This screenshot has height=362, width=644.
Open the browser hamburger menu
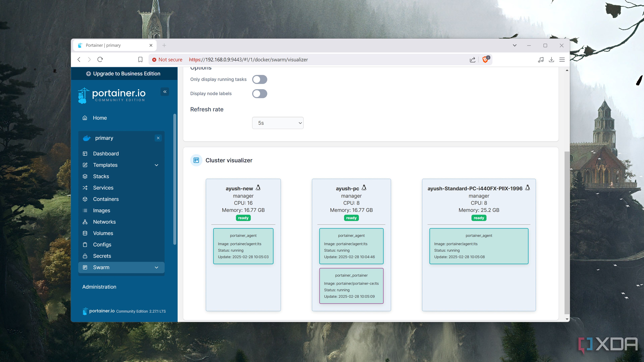coord(562,59)
